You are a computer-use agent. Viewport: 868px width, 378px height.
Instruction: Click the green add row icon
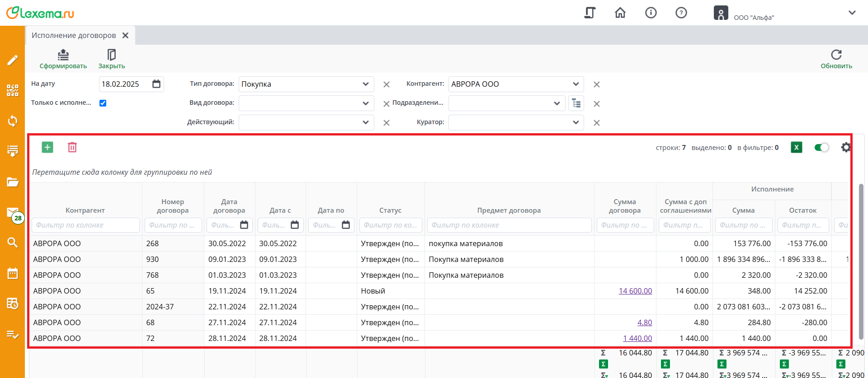pyautogui.click(x=47, y=147)
